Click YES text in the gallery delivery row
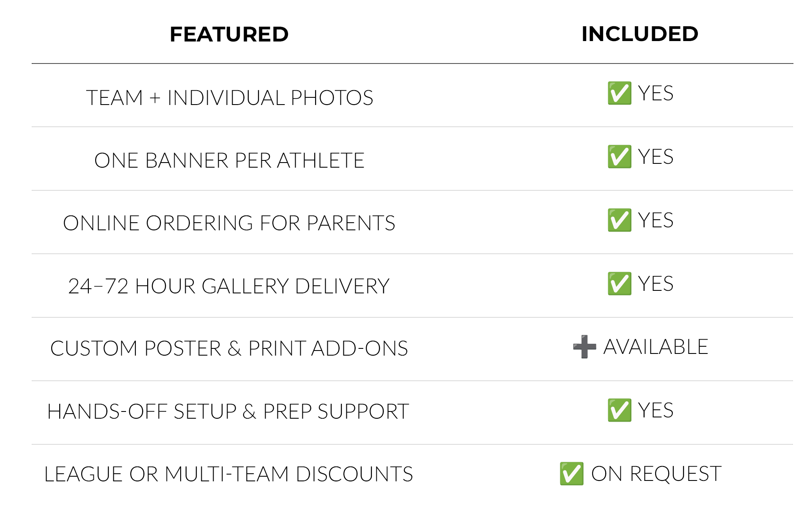The width and height of the screenshot is (812, 508). tap(656, 284)
